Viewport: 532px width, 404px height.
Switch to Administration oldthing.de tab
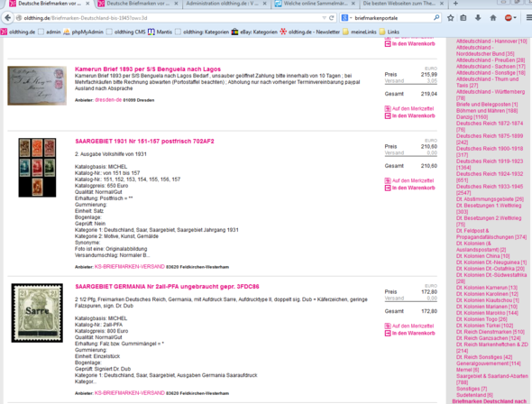[226, 4]
